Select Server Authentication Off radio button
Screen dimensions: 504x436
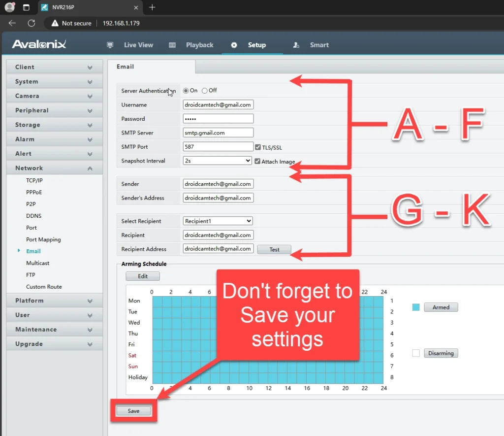pyautogui.click(x=205, y=91)
